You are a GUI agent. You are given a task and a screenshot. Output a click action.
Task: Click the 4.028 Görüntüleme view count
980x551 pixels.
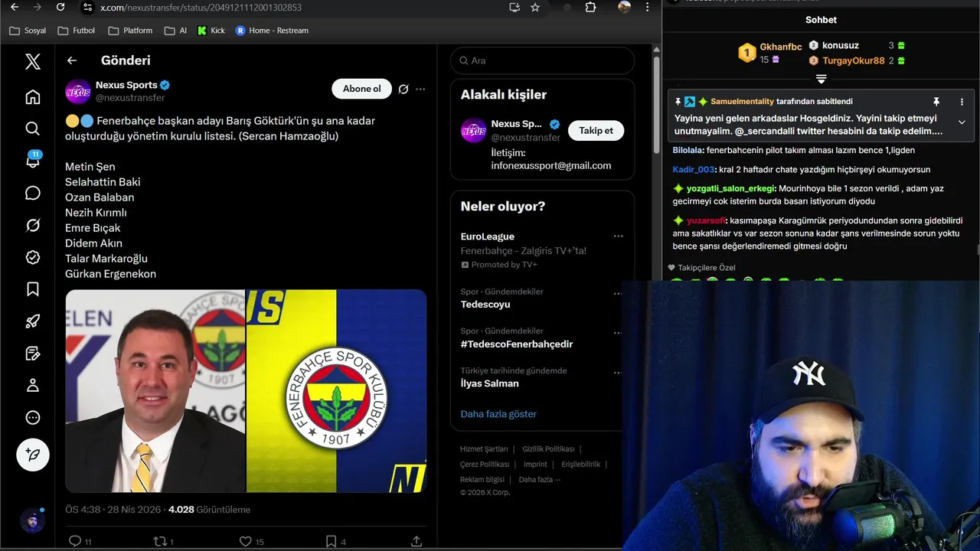click(x=209, y=510)
